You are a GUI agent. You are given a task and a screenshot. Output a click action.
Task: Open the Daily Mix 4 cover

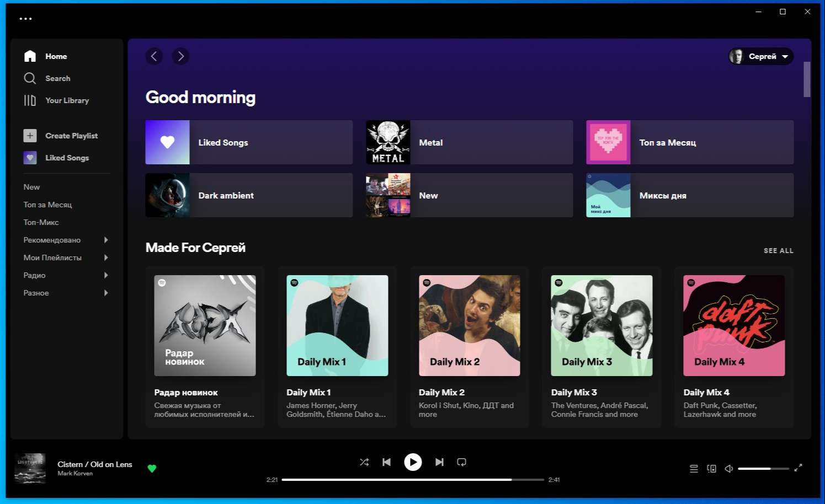(734, 325)
